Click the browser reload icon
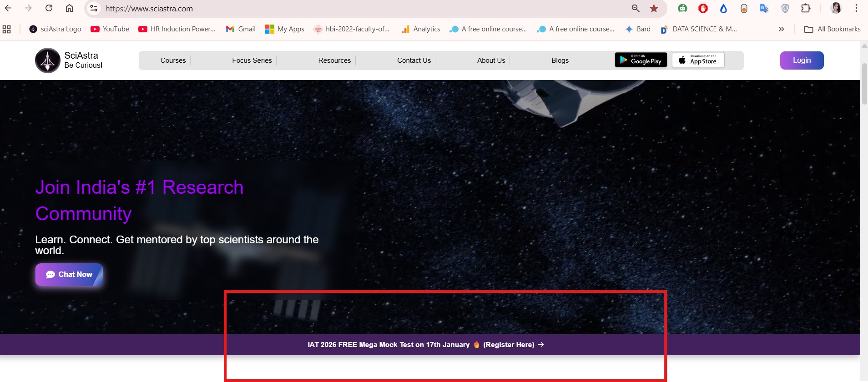The width and height of the screenshot is (868, 382). [x=49, y=8]
